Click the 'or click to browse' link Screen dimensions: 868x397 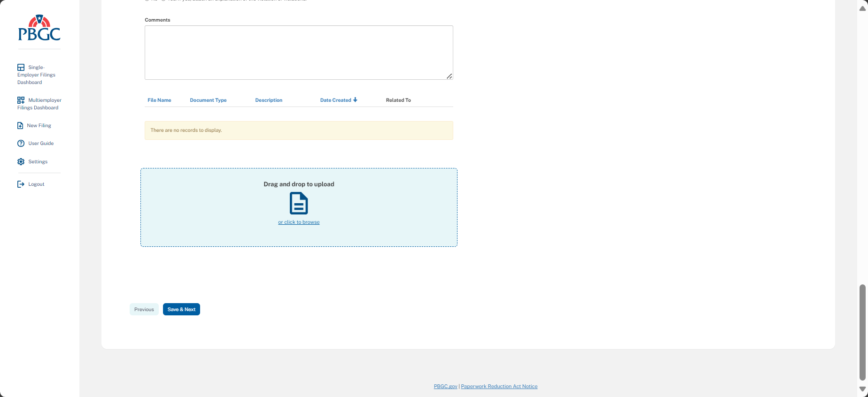[x=299, y=222]
